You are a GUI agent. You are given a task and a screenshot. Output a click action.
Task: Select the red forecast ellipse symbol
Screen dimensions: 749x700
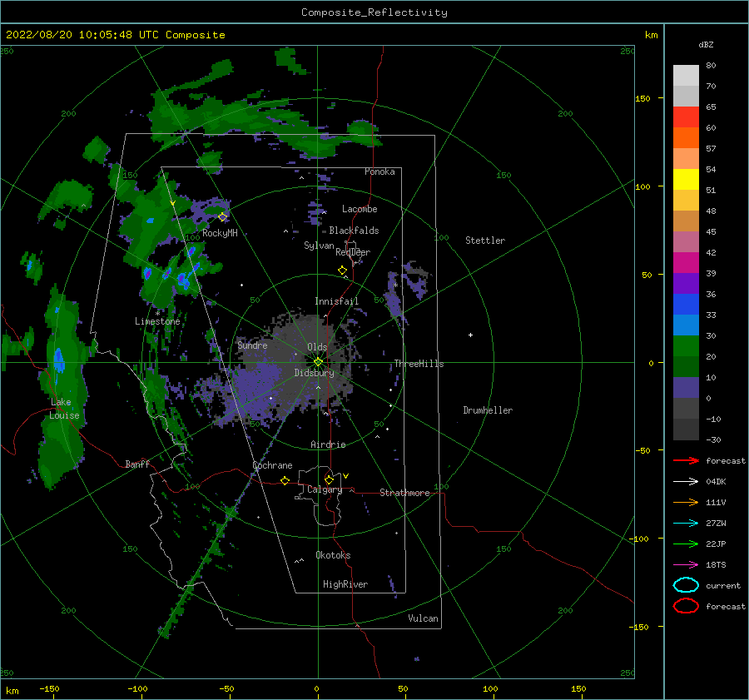click(x=686, y=606)
